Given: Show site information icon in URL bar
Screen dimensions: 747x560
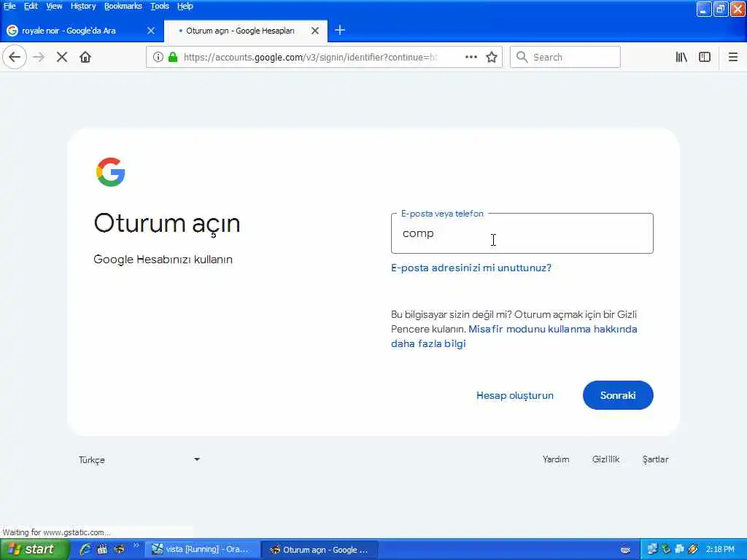Looking at the screenshot, I should pyautogui.click(x=158, y=57).
